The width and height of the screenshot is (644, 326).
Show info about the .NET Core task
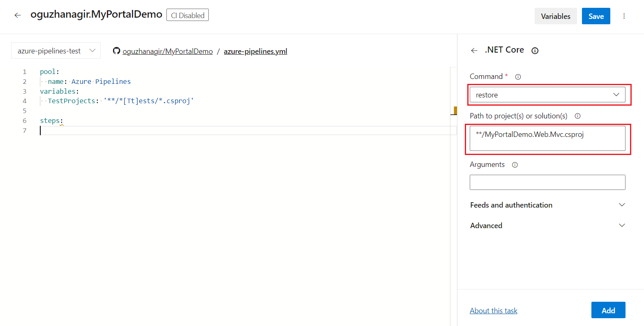pos(535,51)
